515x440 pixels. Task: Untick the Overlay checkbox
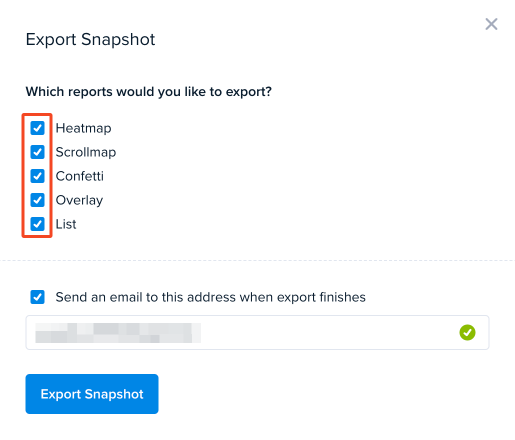point(37,200)
